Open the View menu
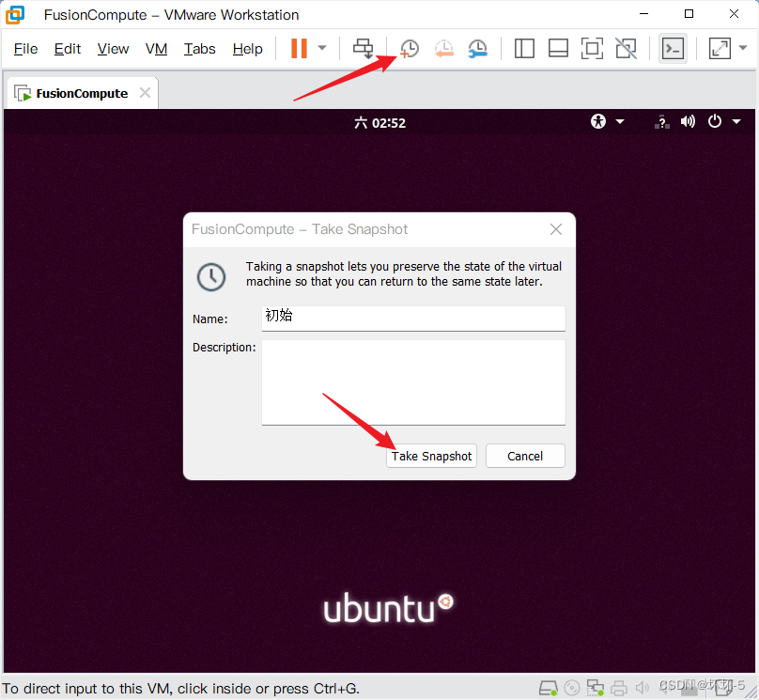759x700 pixels. (x=113, y=49)
